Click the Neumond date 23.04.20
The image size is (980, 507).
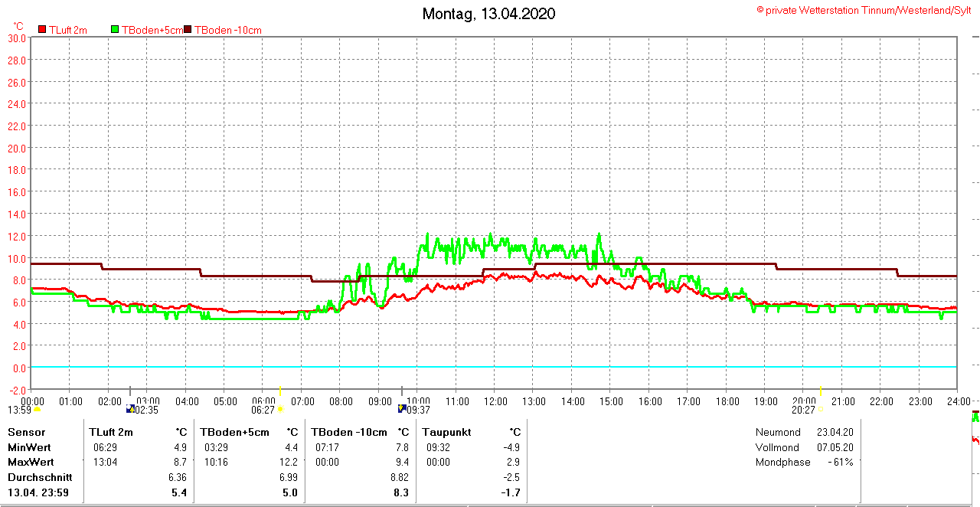[x=835, y=432]
